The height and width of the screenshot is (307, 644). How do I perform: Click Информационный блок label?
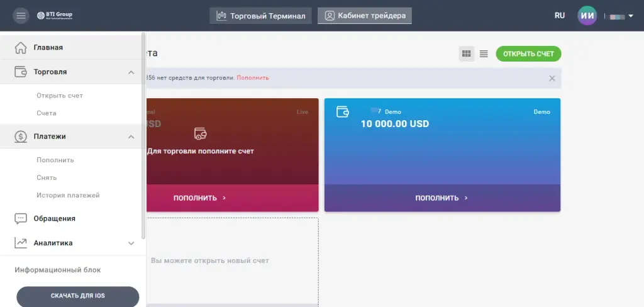57,270
